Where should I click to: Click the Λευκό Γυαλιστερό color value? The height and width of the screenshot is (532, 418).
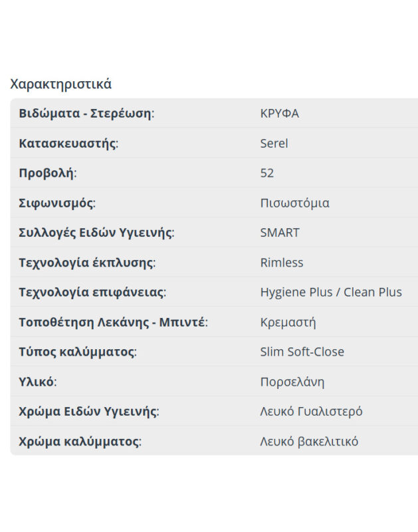point(311,412)
